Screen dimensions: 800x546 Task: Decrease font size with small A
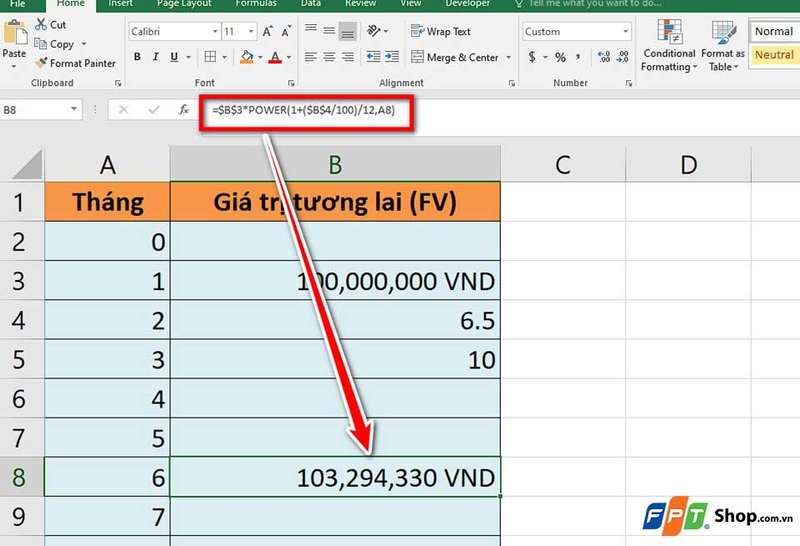click(286, 32)
